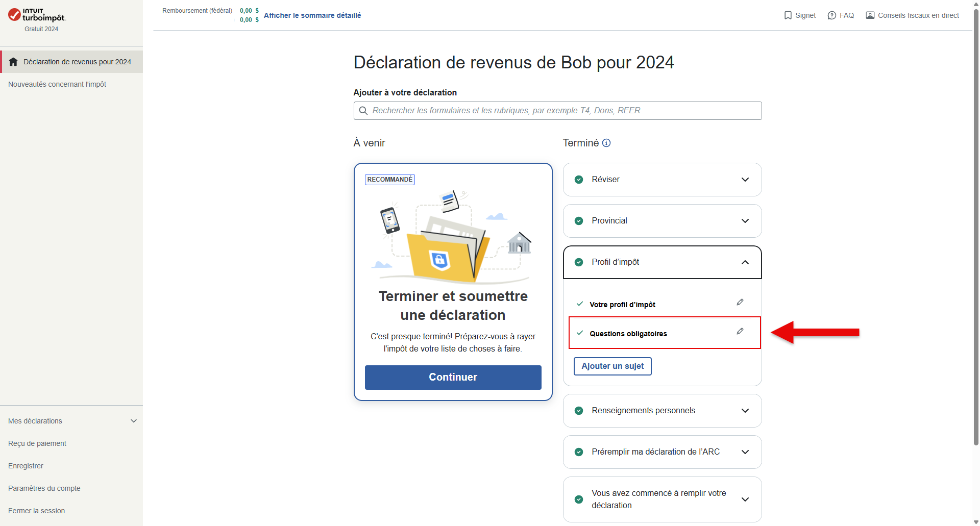Open Votre profil d'impôt item
980x526 pixels.
[x=622, y=305]
